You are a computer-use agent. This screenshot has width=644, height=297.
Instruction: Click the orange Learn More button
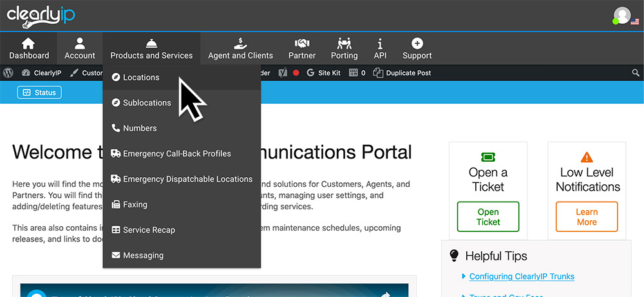[x=586, y=216]
